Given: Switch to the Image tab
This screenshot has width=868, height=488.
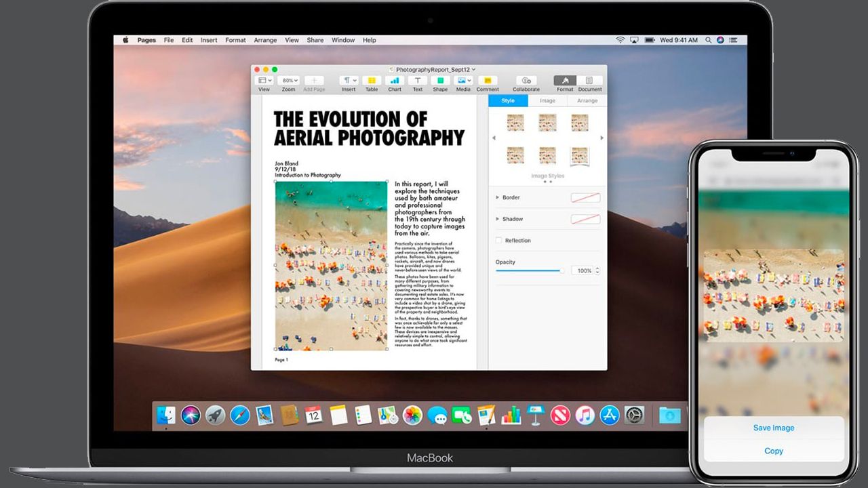Looking at the screenshot, I should tap(547, 100).
